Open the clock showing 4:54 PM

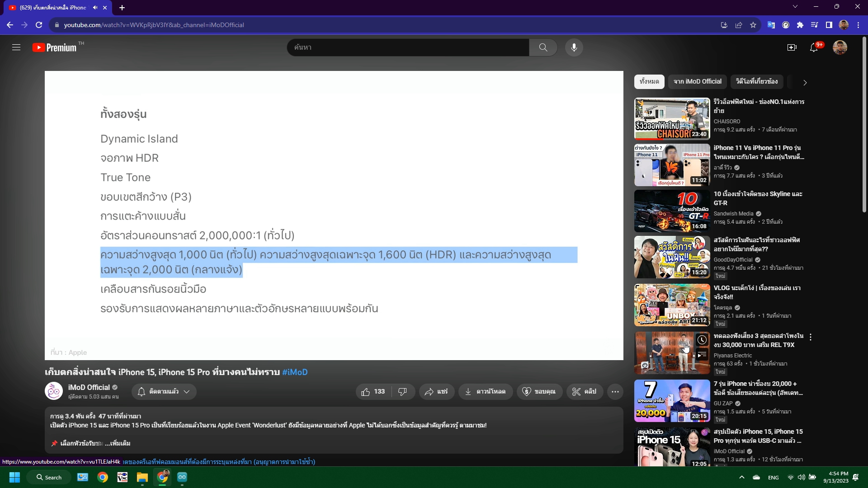836,477
